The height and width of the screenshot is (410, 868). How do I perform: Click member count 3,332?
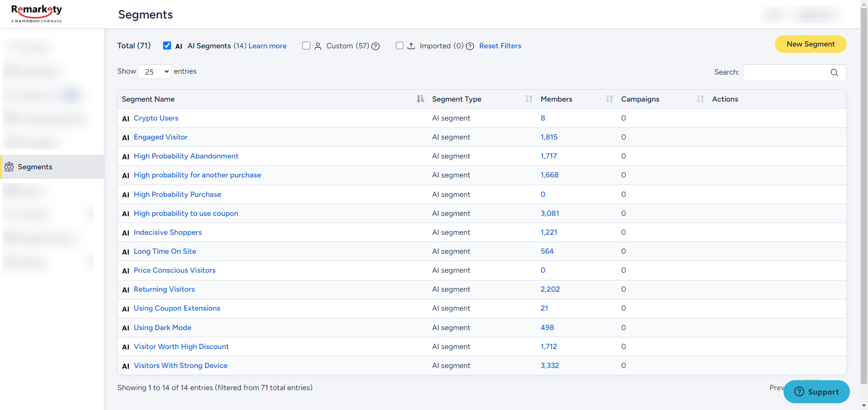(550, 365)
